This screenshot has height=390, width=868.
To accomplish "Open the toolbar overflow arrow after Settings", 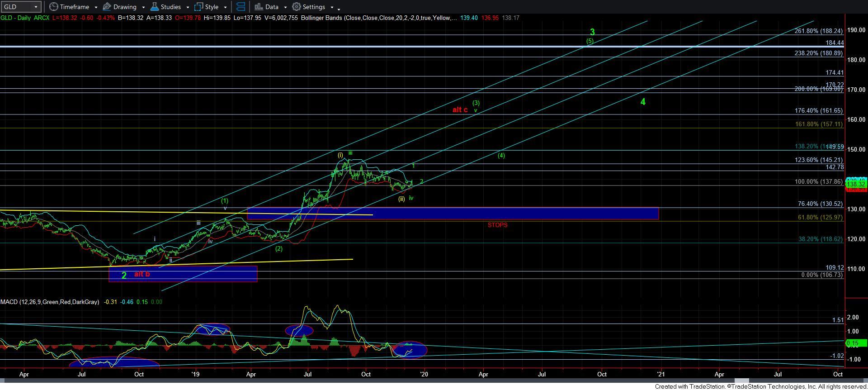I will coord(339,8).
